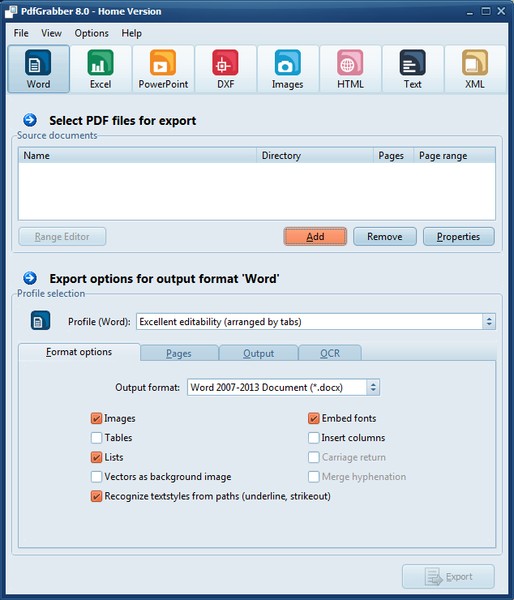Click the blue arrow beside Export options
The image size is (514, 600).
(x=30, y=278)
